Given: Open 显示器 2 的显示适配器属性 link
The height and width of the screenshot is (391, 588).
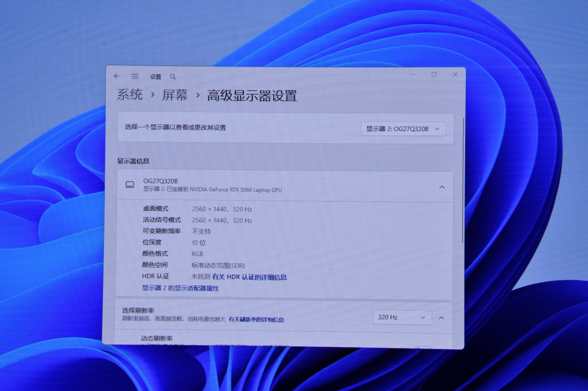Looking at the screenshot, I should (x=180, y=288).
